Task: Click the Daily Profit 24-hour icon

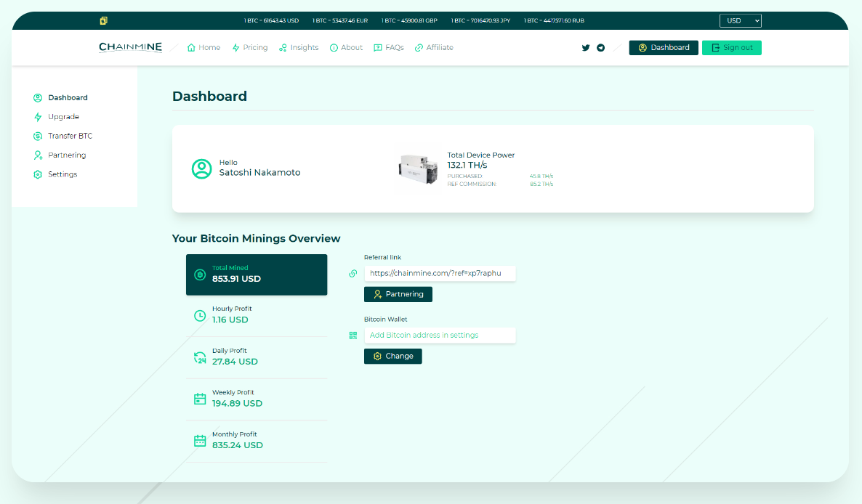Action: point(200,357)
